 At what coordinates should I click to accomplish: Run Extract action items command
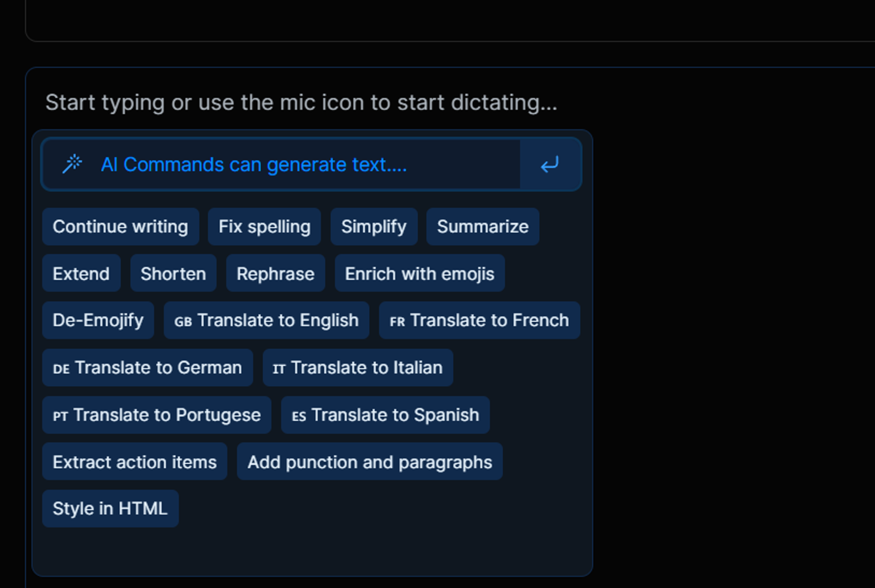coord(134,462)
